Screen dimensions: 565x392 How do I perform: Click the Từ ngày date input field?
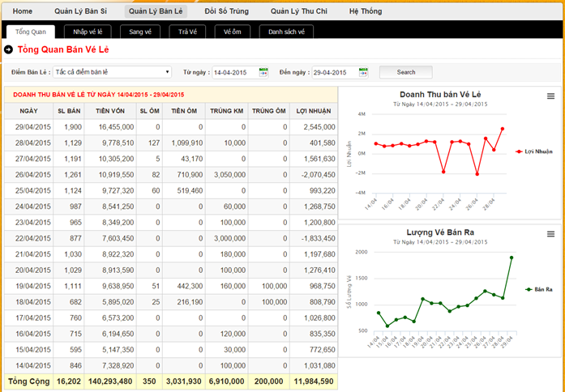[x=233, y=73]
